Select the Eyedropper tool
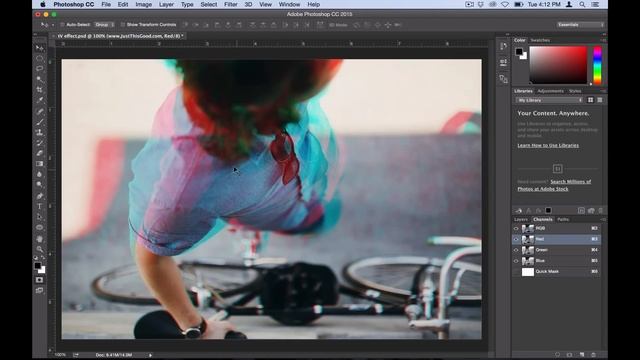The width and height of the screenshot is (640, 360). click(x=40, y=100)
